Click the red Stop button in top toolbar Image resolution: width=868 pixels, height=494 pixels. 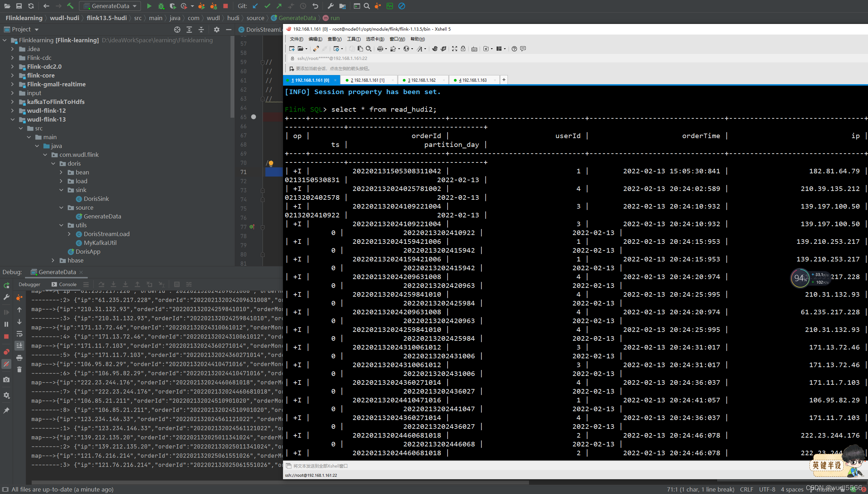pos(226,6)
